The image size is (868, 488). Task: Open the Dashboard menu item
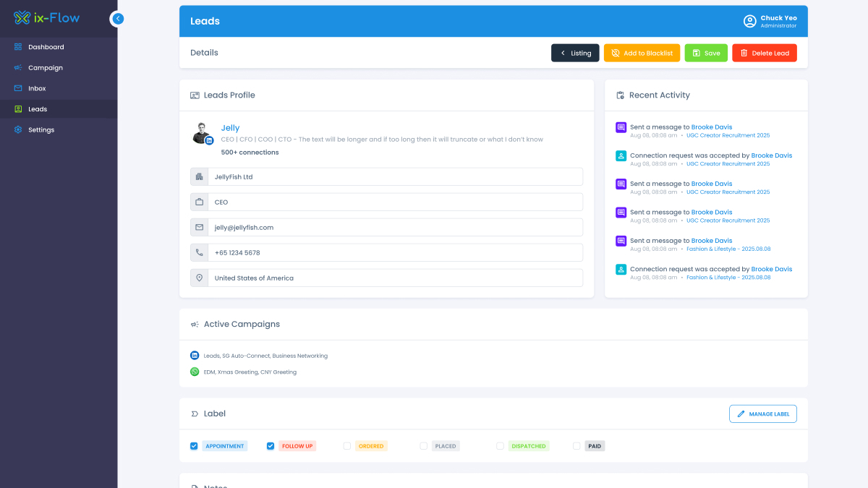pos(46,47)
